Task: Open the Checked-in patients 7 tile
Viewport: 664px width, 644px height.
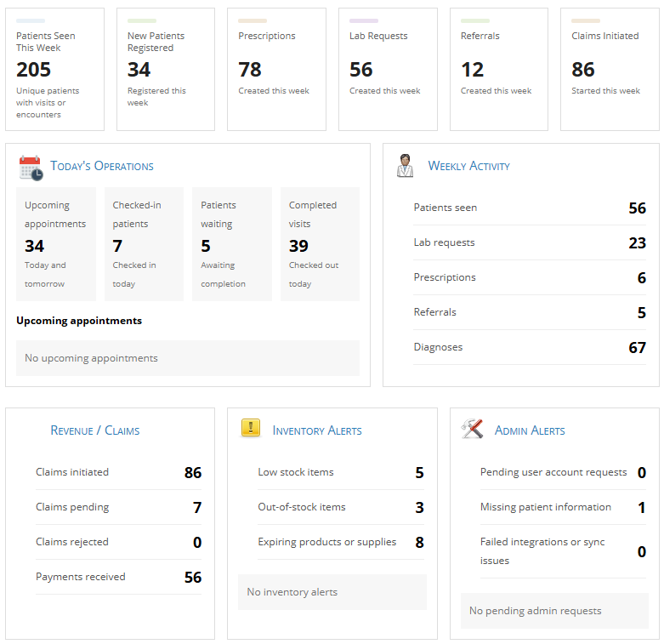Action: tap(144, 244)
